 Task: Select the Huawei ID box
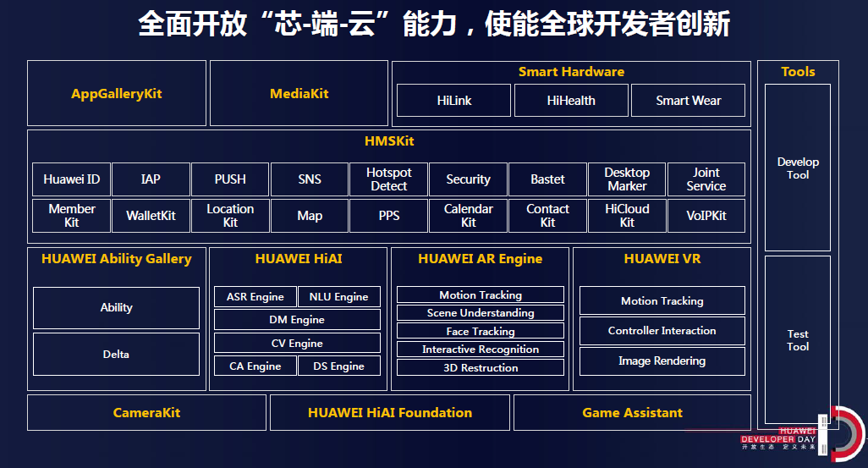click(71, 179)
